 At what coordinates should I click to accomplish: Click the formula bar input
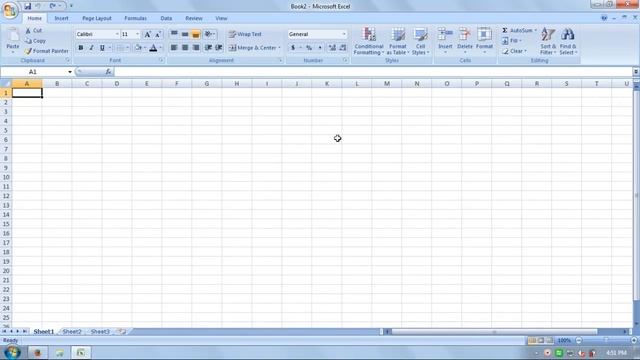pyautogui.click(x=373, y=72)
